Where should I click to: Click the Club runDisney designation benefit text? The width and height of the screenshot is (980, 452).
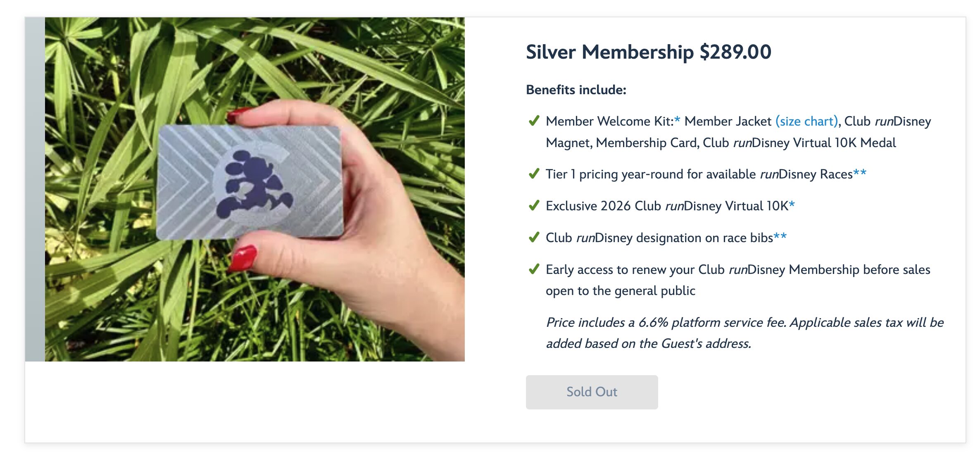pos(659,238)
